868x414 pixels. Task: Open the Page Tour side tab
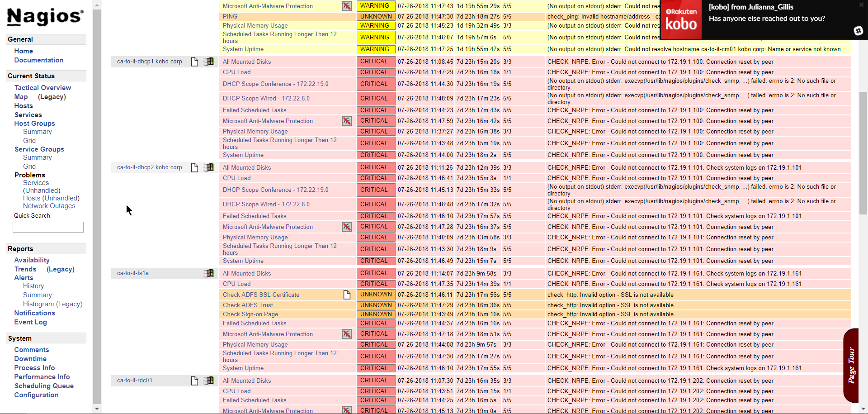pyautogui.click(x=851, y=365)
